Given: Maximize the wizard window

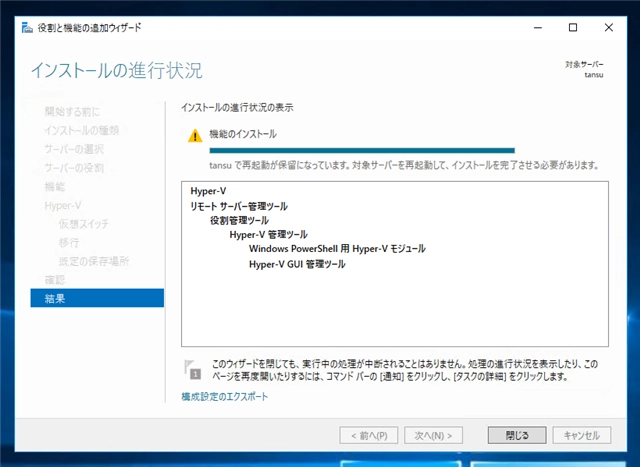Looking at the screenshot, I should (573, 28).
